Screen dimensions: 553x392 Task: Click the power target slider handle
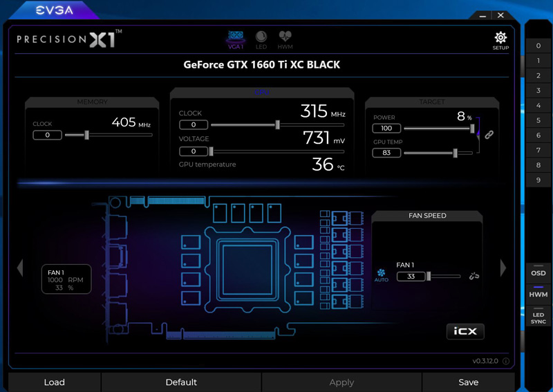pyautogui.click(x=472, y=129)
